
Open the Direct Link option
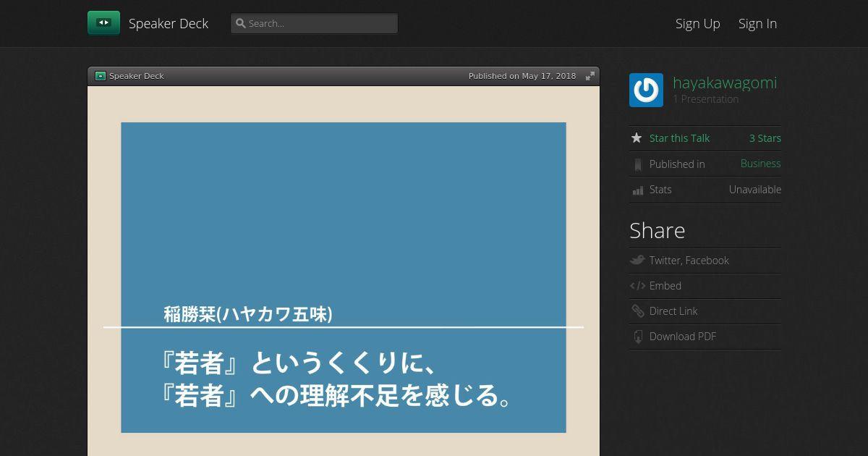(673, 311)
